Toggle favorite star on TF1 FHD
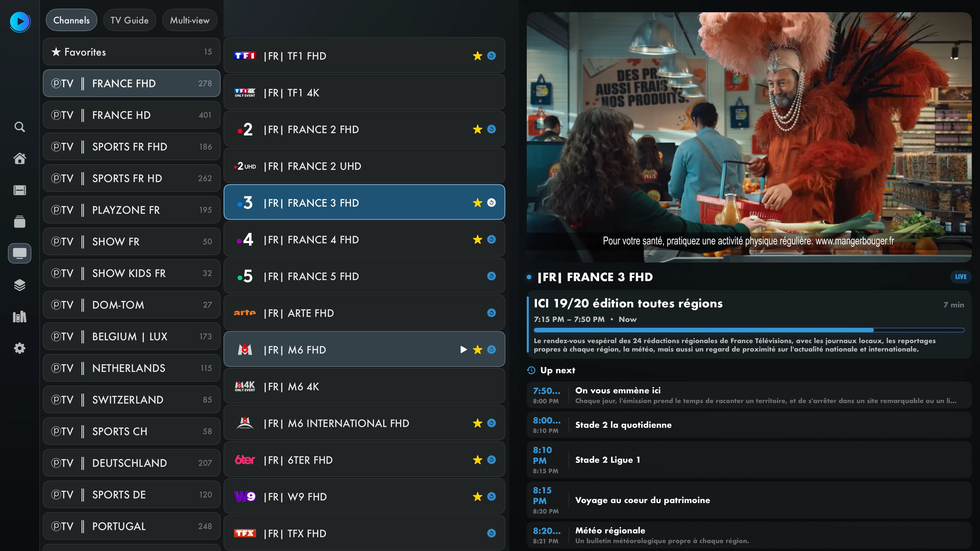980x551 pixels. [x=477, y=56]
